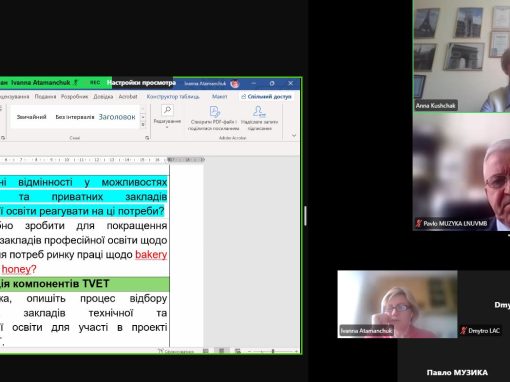This screenshot has height=382, width=510.
Task: Open Focus mode in the status bar
Action: (x=175, y=351)
